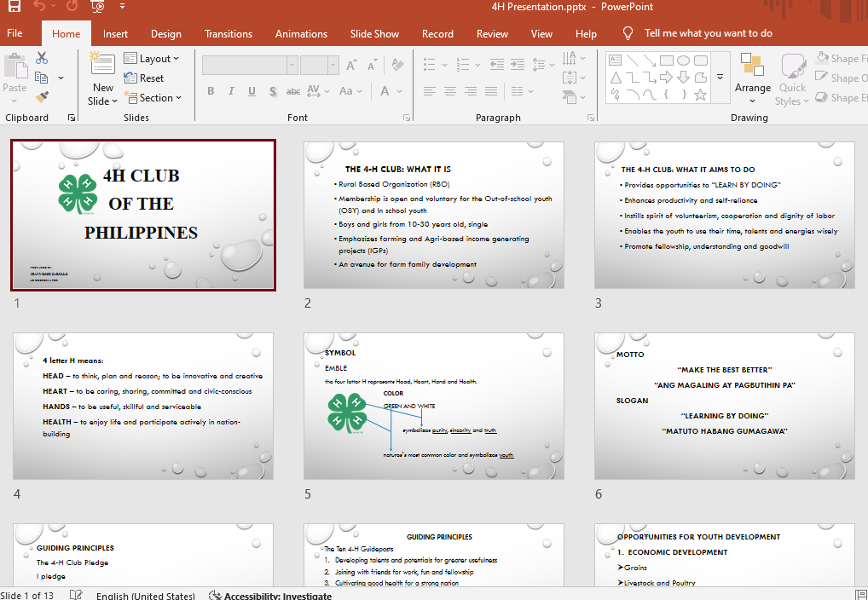Toggle italic formatting

click(231, 91)
